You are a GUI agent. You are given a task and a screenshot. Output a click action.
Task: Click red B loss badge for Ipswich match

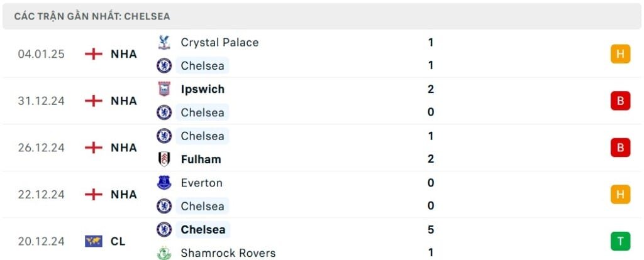point(620,100)
